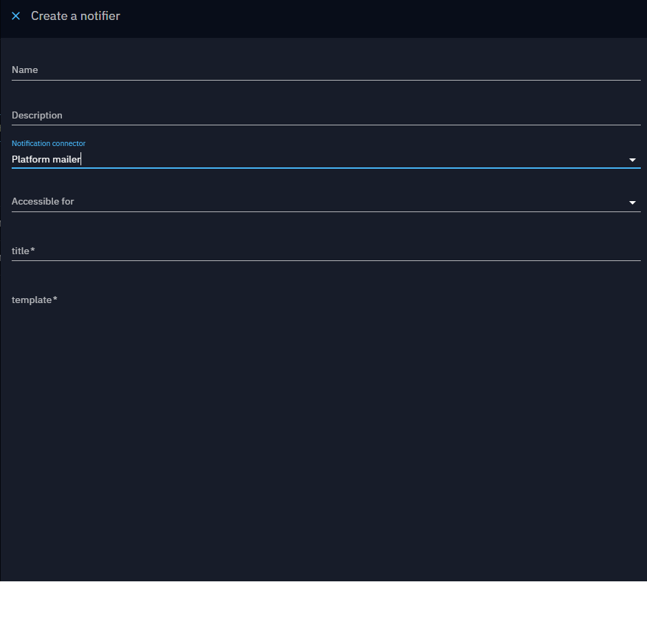Click the Create a notifier heading
This screenshot has width=647, height=644.
point(75,16)
